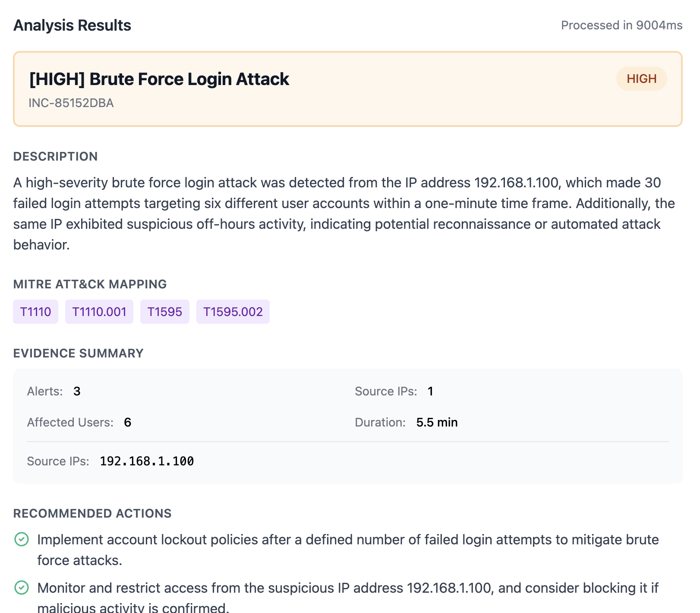Click the EVIDENCE SUMMARY section heading
Screen dimensions: 700x613
78,353
